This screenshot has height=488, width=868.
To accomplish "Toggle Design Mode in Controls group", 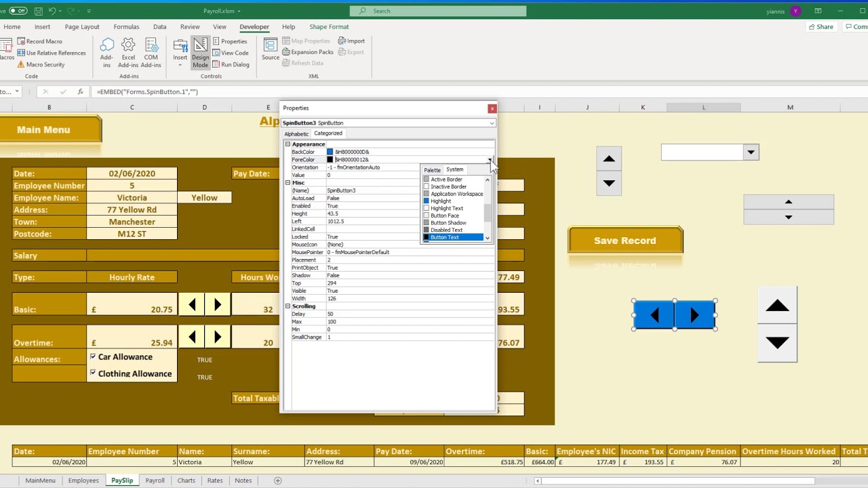I will (x=200, y=53).
